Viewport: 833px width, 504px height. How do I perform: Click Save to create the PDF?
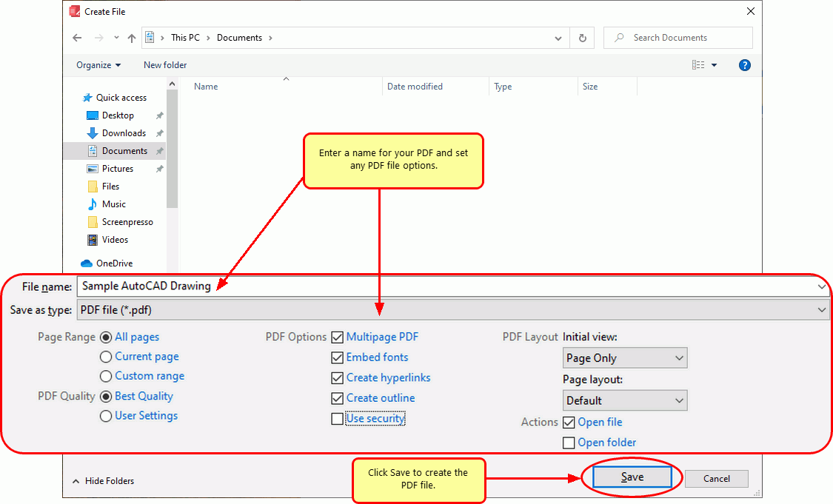[632, 477]
